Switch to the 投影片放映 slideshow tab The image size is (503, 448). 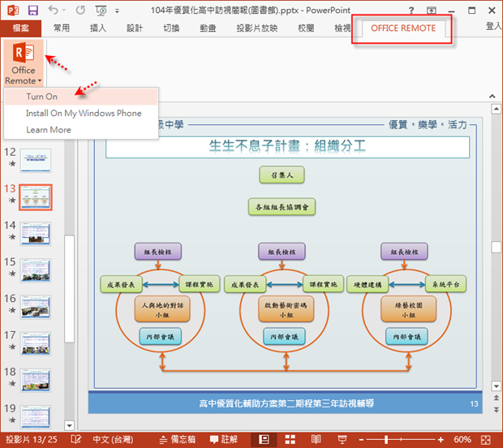257,28
